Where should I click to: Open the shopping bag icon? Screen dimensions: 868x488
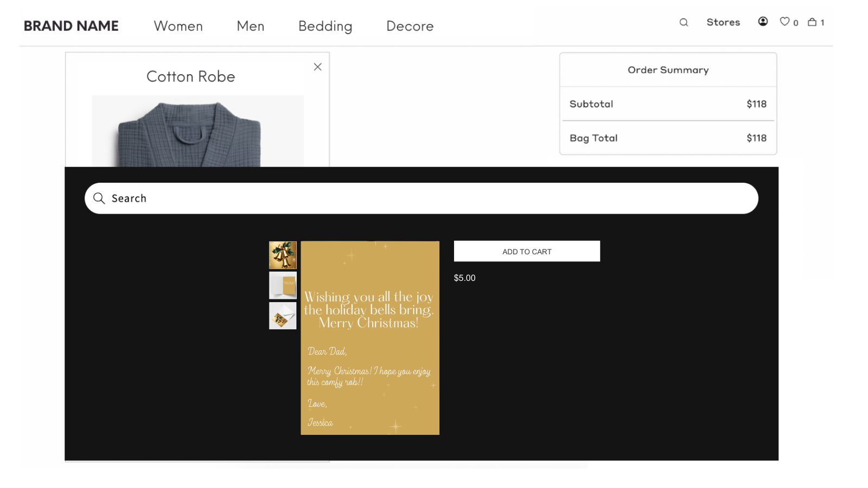(x=812, y=22)
